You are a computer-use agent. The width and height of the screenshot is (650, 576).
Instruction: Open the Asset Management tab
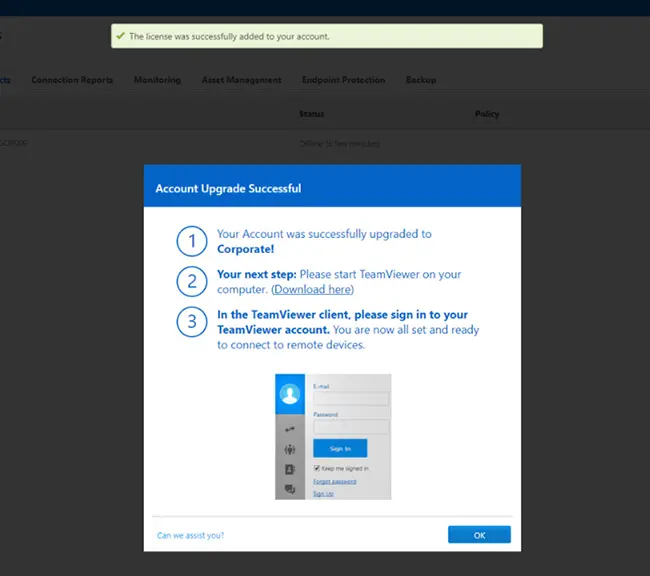click(241, 80)
